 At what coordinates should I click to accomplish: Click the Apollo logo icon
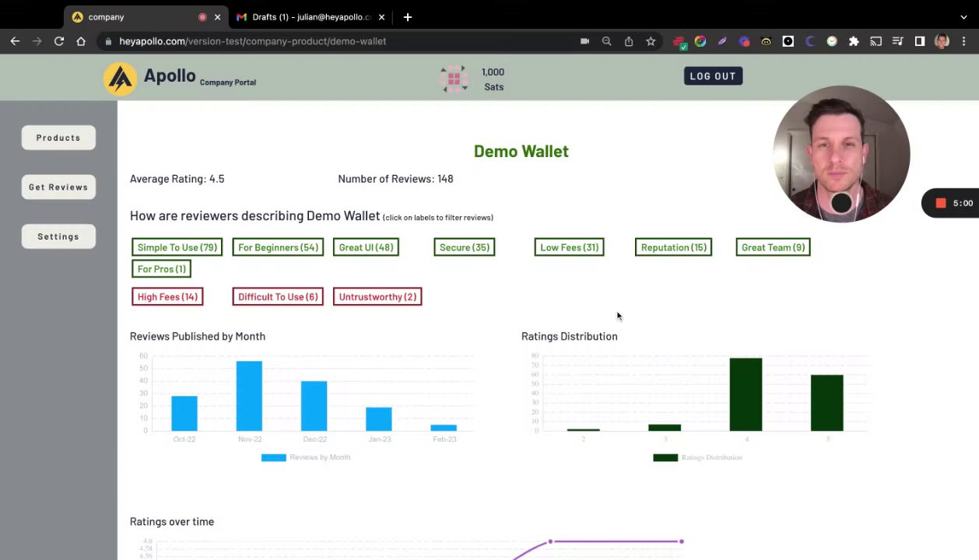point(120,79)
